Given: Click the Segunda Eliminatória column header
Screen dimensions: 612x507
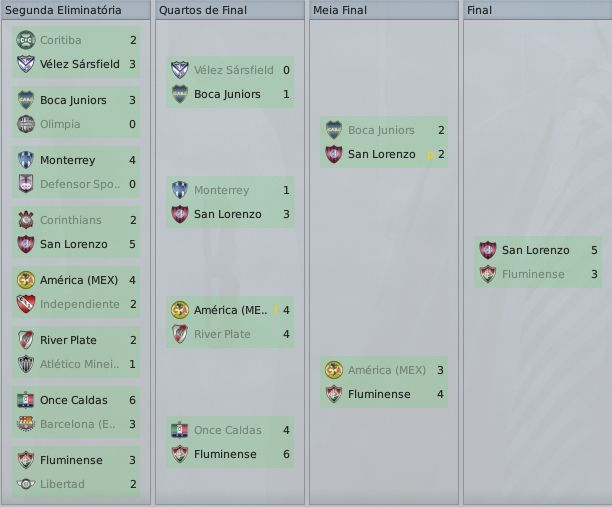Looking at the screenshot, I should click(x=64, y=10).
